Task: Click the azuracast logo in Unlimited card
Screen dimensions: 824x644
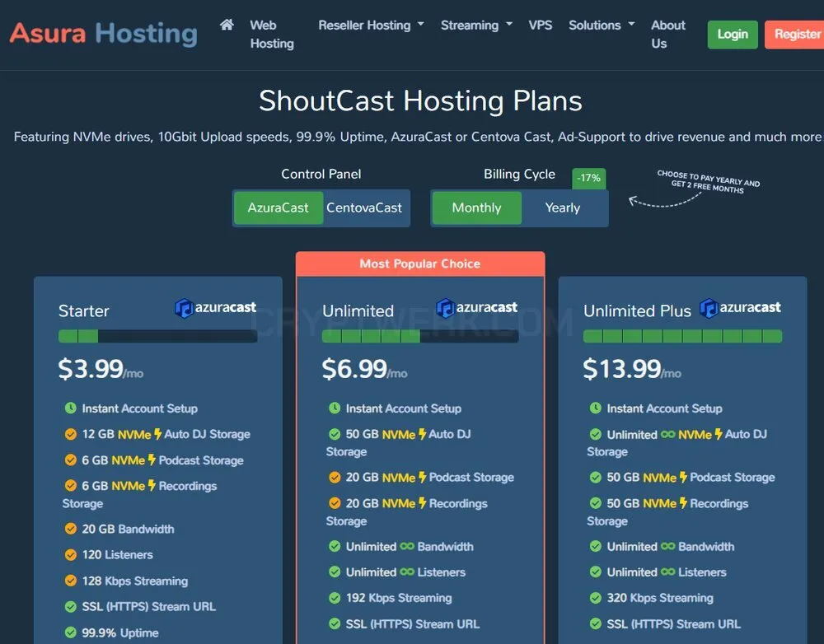Action: 476,308
